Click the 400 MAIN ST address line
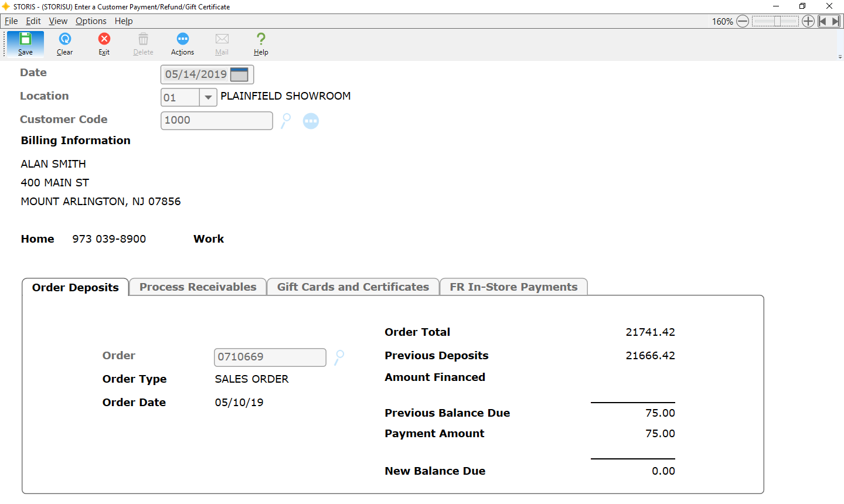 click(x=55, y=183)
